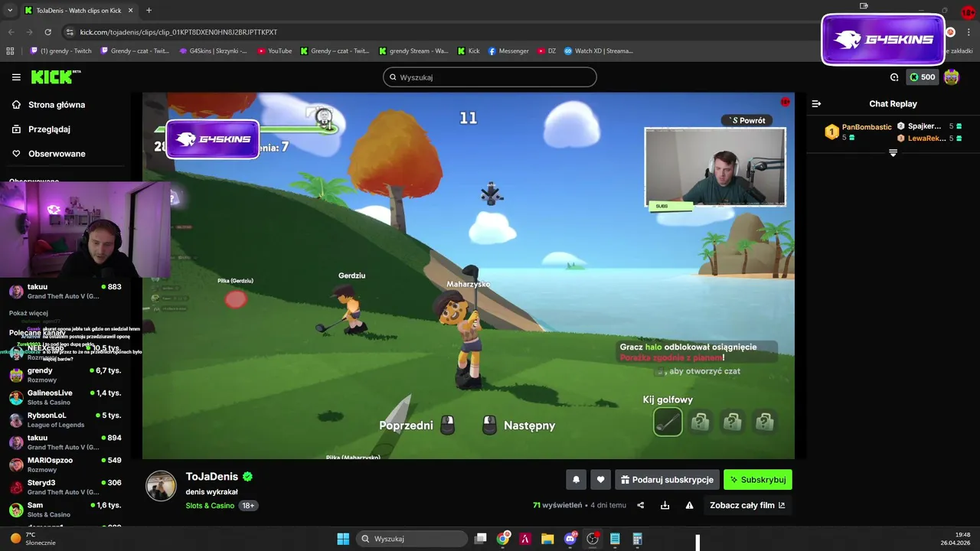980x551 pixels.
Task: Open the Kicks gift icon in header
Action: (x=894, y=77)
